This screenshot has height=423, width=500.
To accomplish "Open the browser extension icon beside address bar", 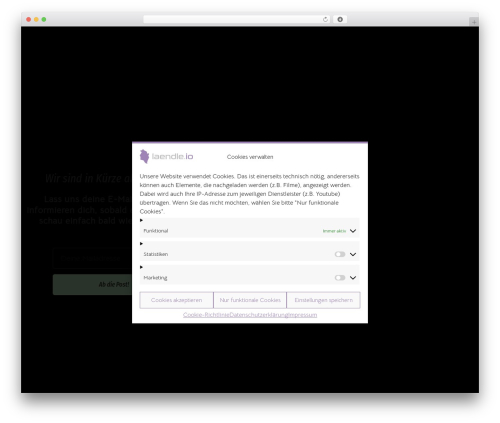I will [340, 19].
